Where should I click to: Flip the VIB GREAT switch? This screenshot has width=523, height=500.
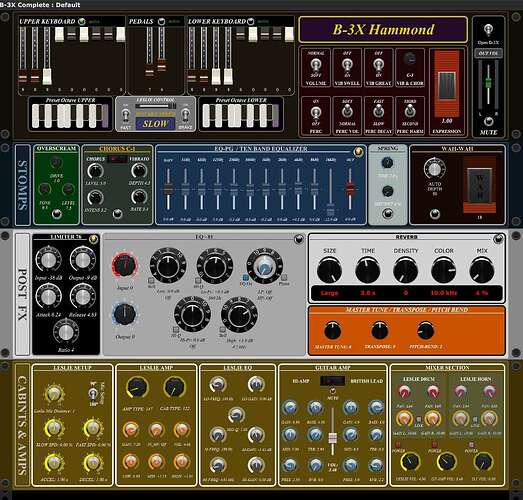coord(378,65)
